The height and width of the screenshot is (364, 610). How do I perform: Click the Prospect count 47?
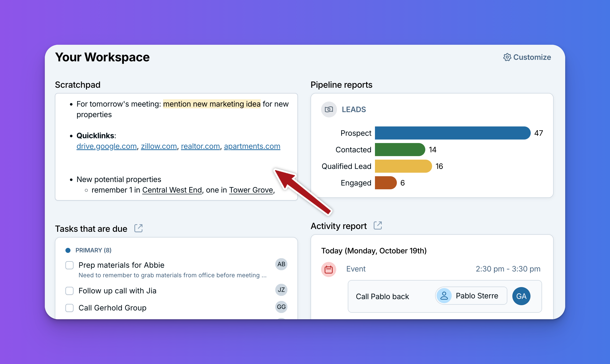coord(539,133)
